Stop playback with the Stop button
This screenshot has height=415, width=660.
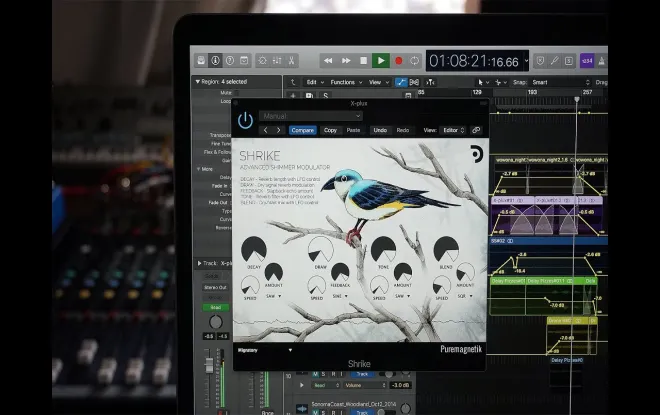coord(363,61)
